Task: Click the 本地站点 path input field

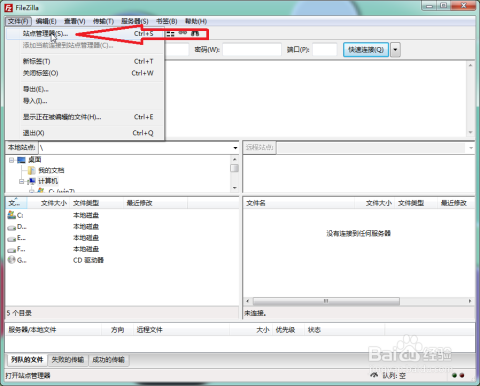Action: 135,148
